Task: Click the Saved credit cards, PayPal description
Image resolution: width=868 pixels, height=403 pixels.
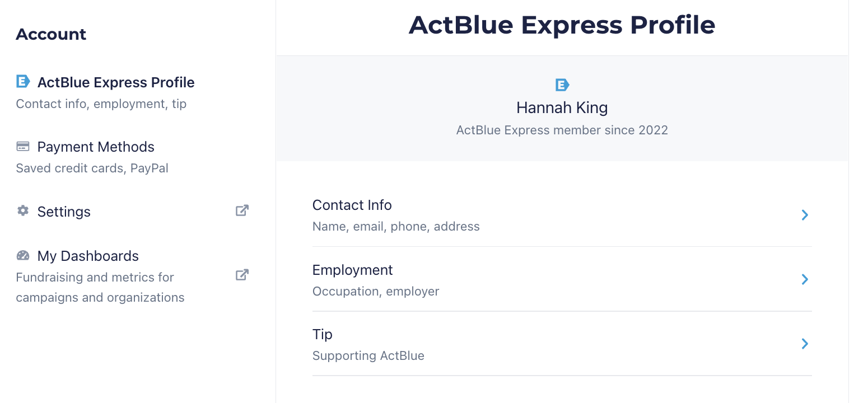Action: pos(92,168)
